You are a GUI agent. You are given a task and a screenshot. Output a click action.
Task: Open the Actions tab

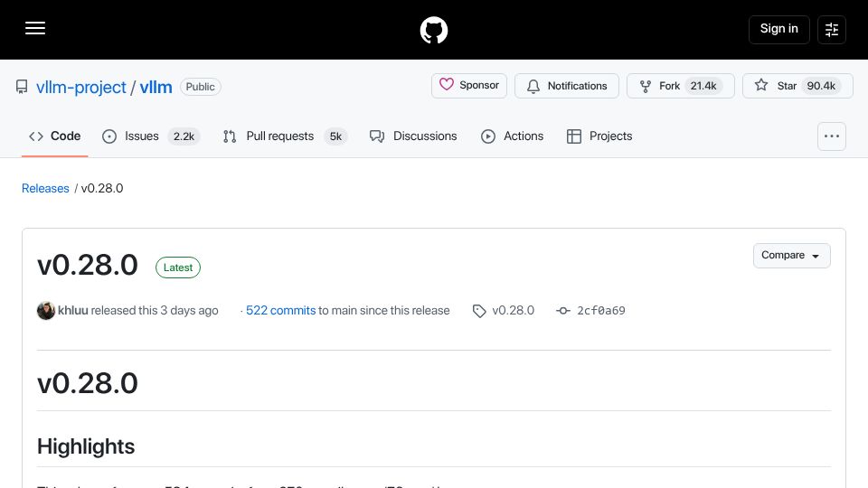(512, 136)
